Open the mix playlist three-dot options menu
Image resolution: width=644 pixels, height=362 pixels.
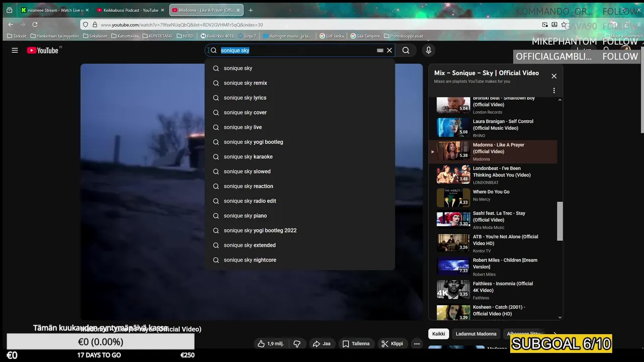coord(554,91)
